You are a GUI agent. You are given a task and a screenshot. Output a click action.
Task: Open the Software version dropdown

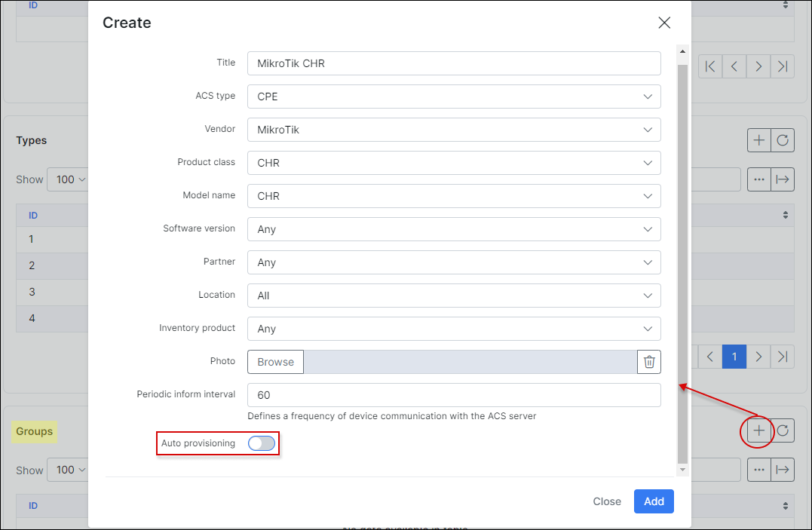[x=453, y=229]
